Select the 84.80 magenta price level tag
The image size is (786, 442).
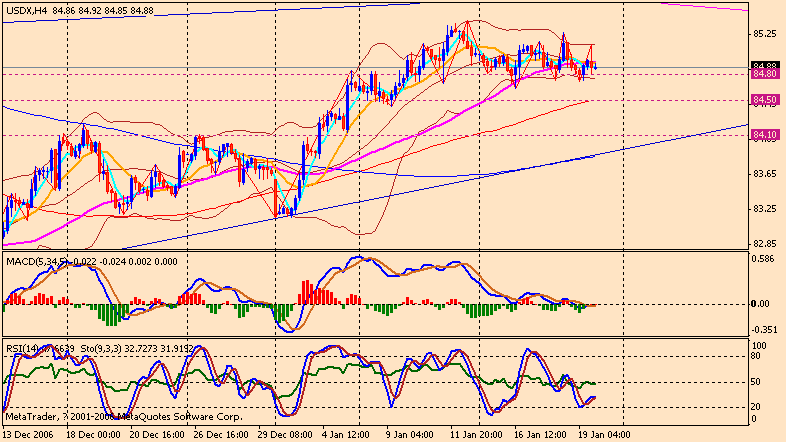765,73
